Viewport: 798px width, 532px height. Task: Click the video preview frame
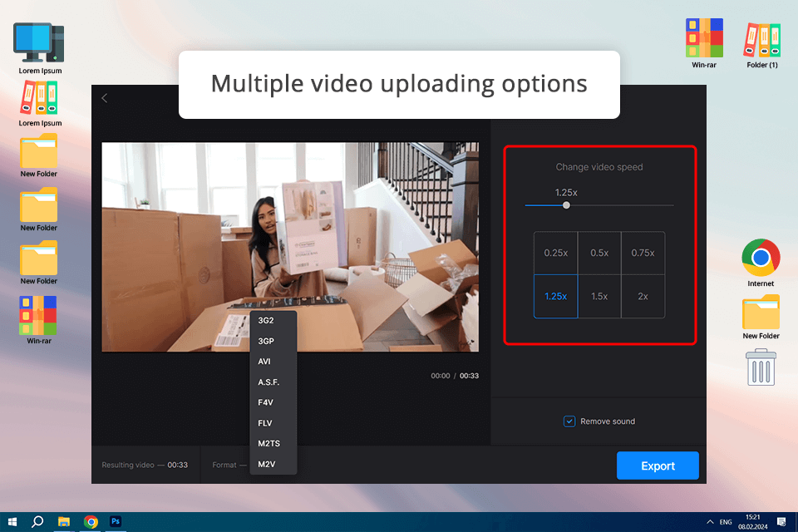pos(290,247)
